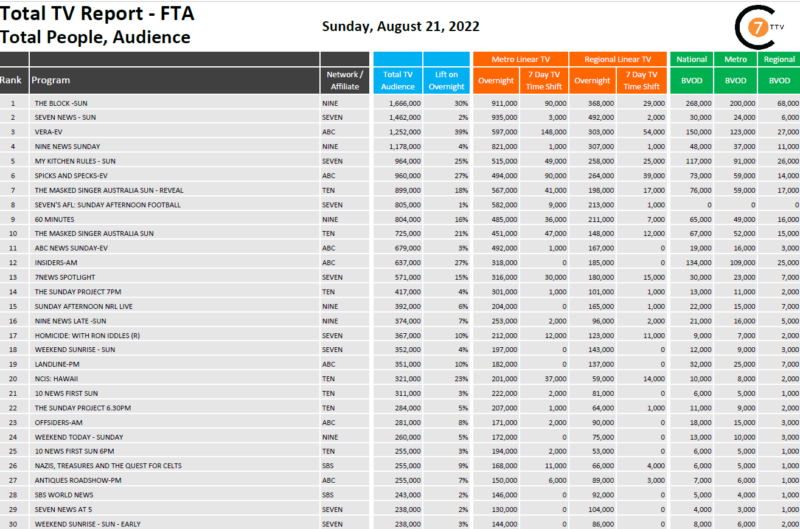
Task: Click the 1,666,000 total audience cell
Action: 400,103
